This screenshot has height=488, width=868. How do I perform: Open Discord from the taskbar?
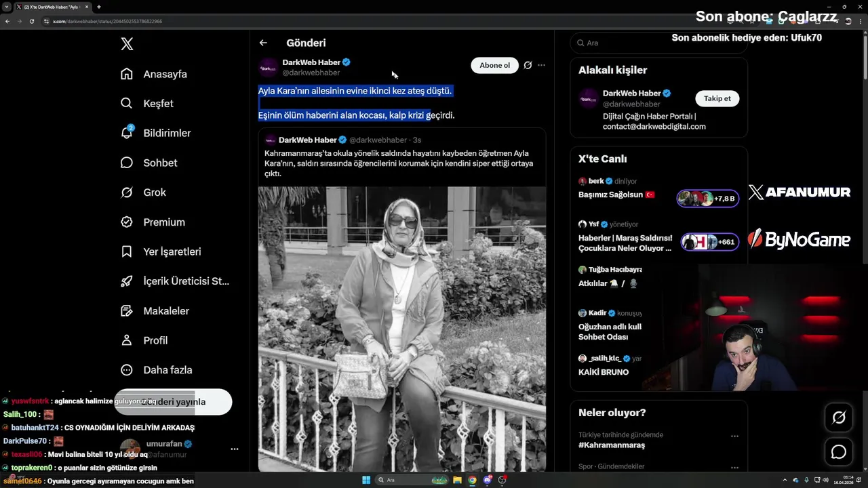point(488,480)
